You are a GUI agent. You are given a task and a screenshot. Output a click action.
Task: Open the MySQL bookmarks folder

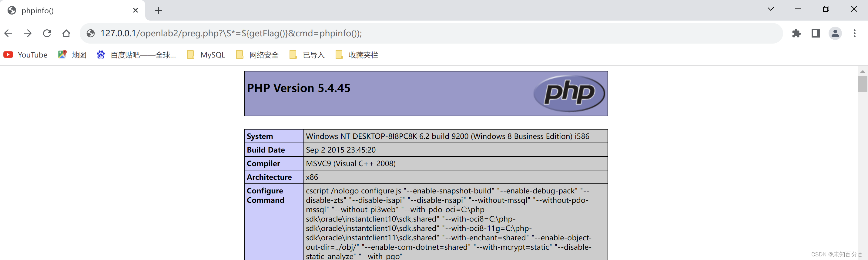click(206, 55)
